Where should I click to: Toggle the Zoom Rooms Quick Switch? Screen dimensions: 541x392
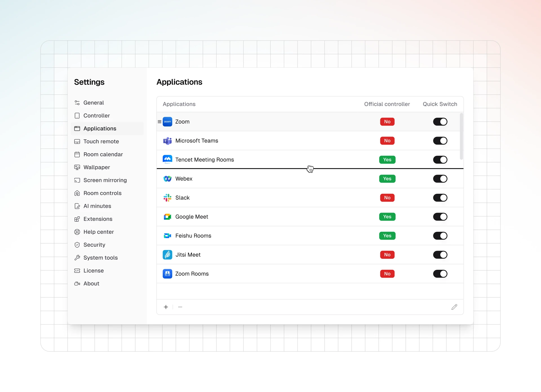(x=440, y=274)
